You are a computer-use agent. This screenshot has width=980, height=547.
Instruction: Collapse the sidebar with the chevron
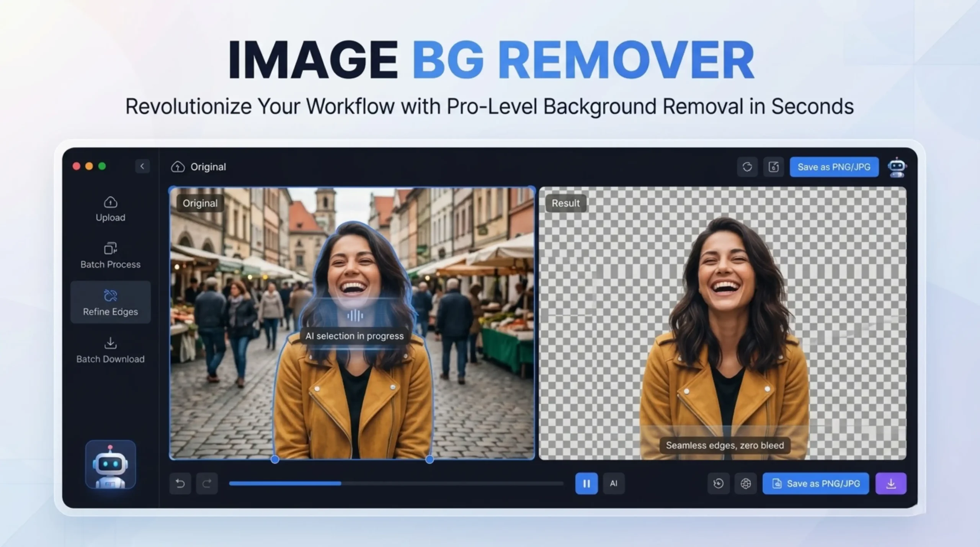pyautogui.click(x=142, y=166)
